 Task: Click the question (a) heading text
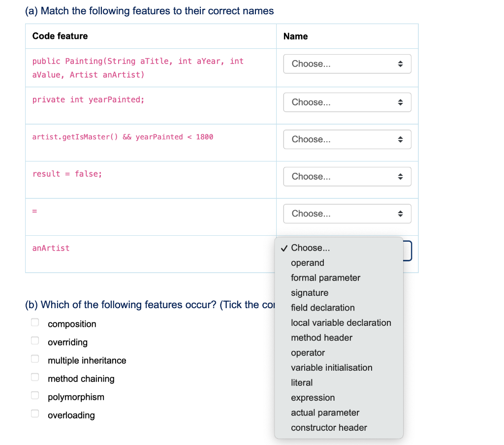(150, 11)
